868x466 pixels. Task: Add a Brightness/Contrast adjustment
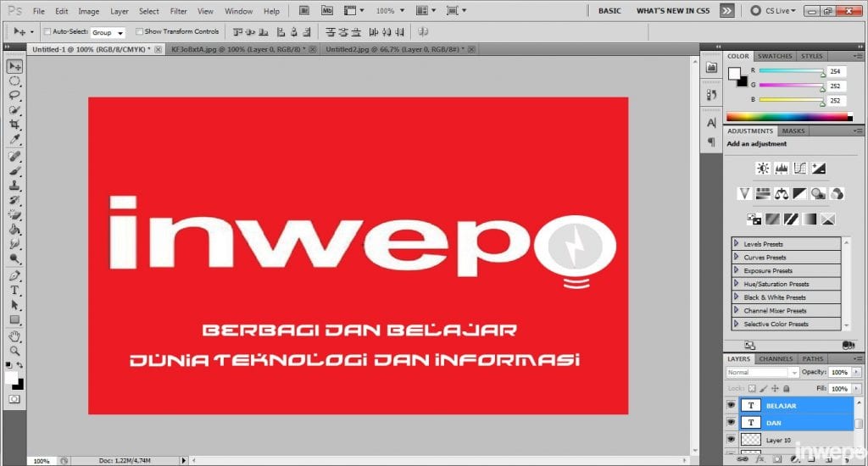(763, 169)
